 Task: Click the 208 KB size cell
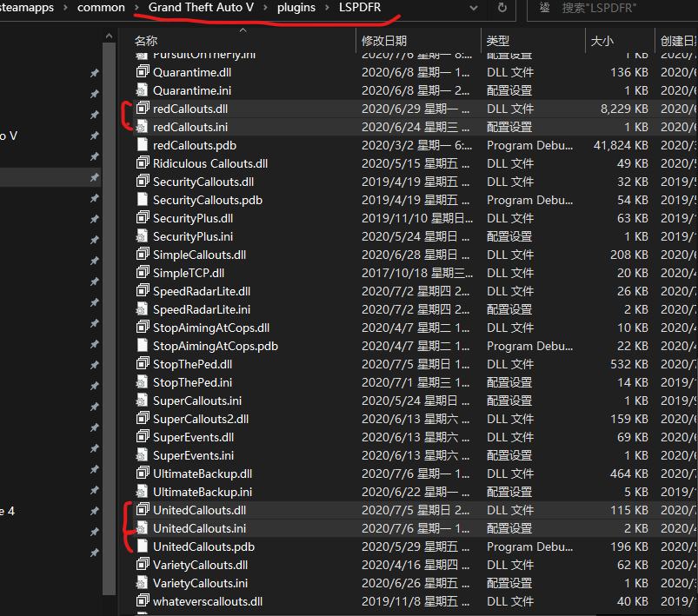[629, 255]
